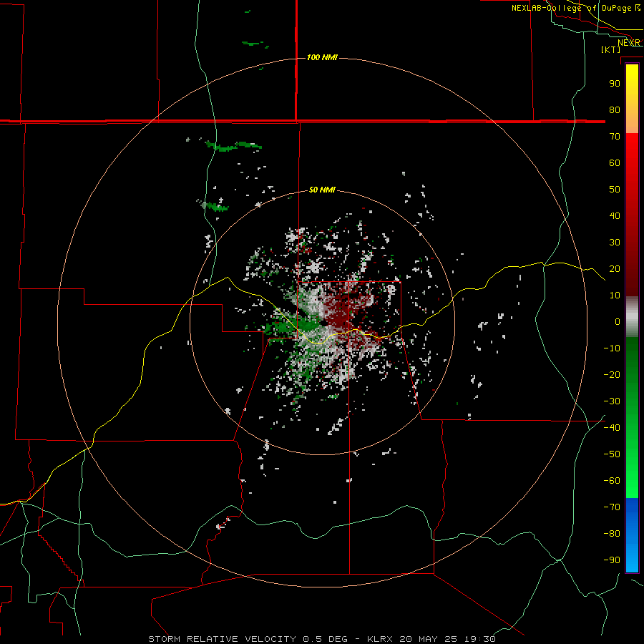Image resolution: width=644 pixels, height=644 pixels.
Task: Click the -70 value on velocity scale
Action: coord(612,507)
